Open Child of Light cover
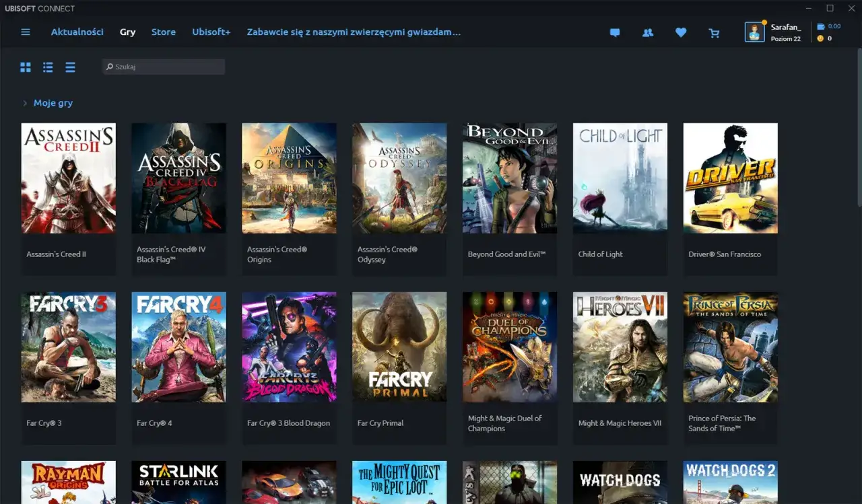The height and width of the screenshot is (504, 862). (x=620, y=178)
